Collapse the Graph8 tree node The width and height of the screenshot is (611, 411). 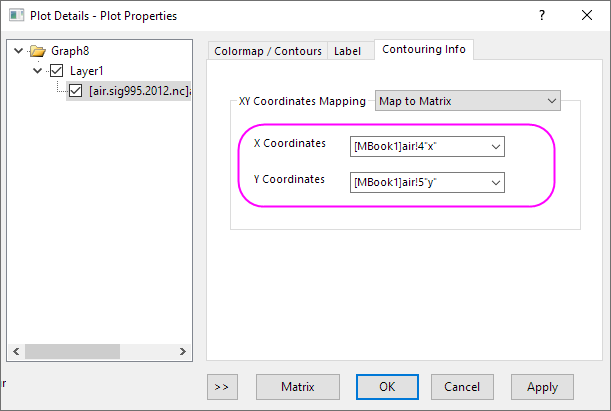click(x=18, y=51)
